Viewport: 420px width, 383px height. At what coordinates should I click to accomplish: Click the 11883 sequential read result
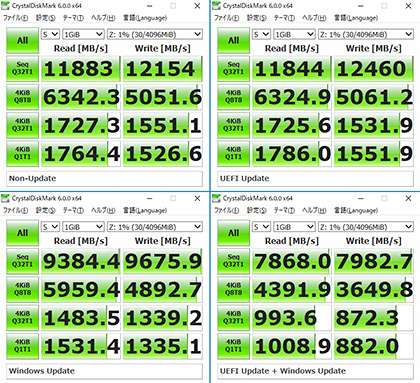(x=80, y=69)
